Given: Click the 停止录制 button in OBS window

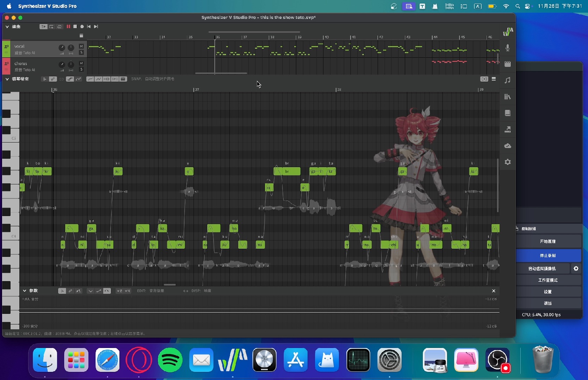Looking at the screenshot, I should pyautogui.click(x=549, y=255).
